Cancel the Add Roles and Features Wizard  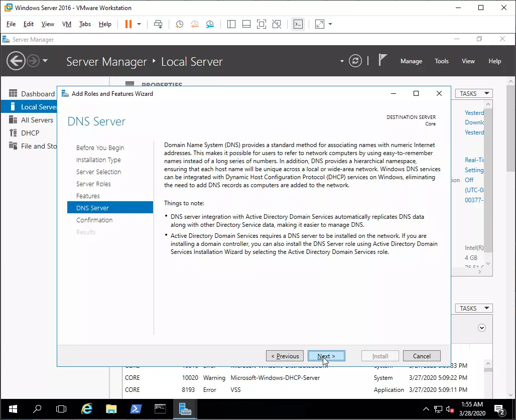coord(422,356)
